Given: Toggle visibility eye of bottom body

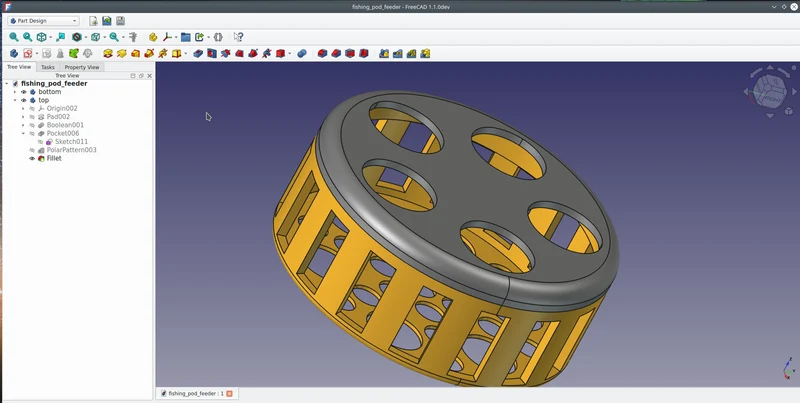Looking at the screenshot, I should coord(23,92).
